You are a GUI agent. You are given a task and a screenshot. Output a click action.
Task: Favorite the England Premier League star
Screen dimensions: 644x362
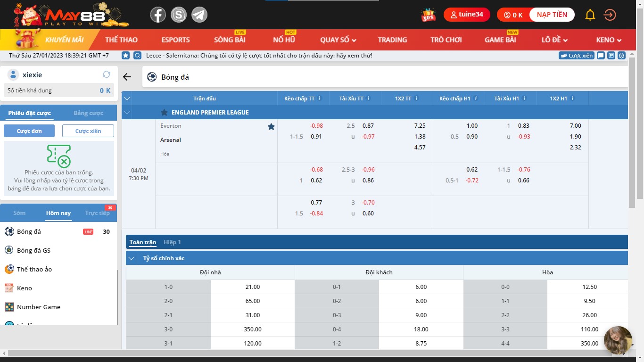pos(164,113)
